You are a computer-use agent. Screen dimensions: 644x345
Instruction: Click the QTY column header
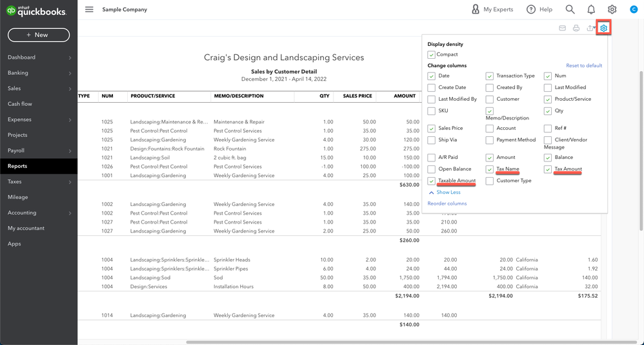pyautogui.click(x=325, y=96)
